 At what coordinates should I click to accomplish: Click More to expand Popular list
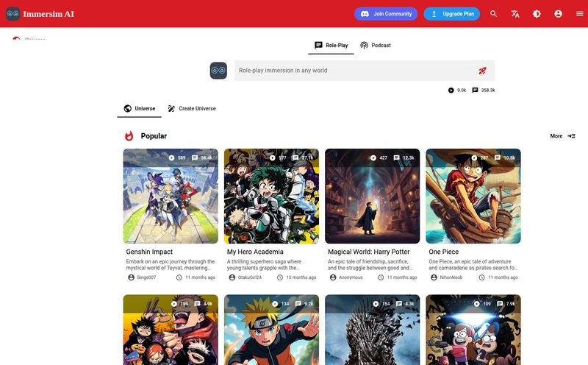[562, 136]
